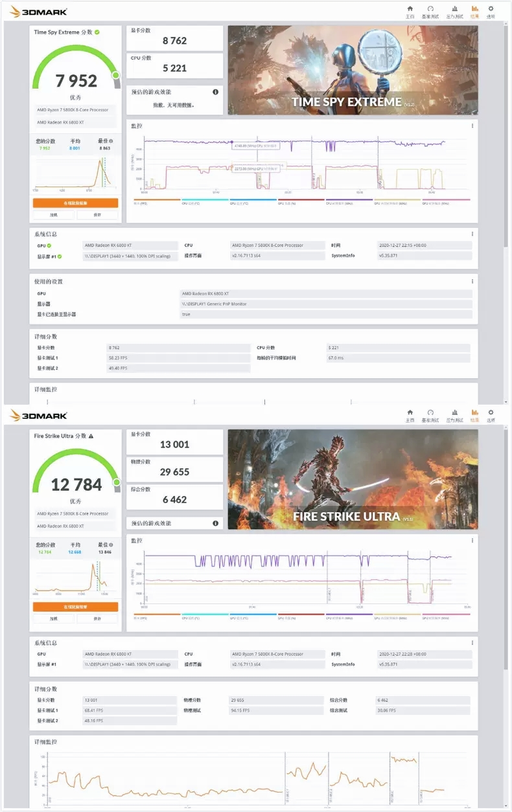
Task: Click info icon of Fire Strike estimated game performance
Action: (x=216, y=523)
